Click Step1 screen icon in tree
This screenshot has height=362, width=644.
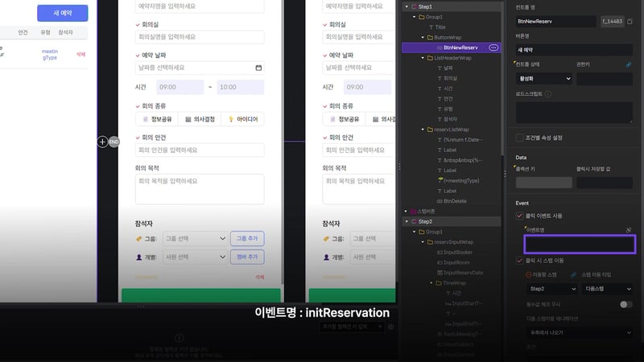[x=414, y=6]
